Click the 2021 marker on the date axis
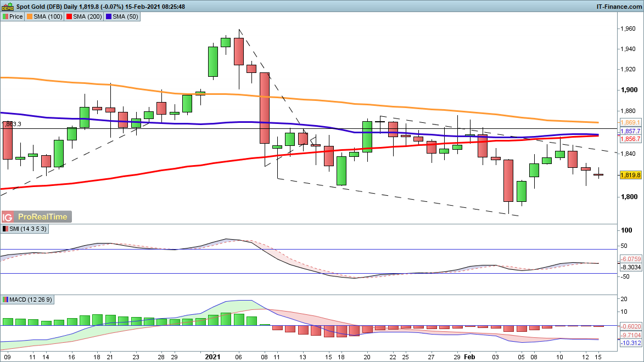The image size is (644, 362). coord(212,357)
